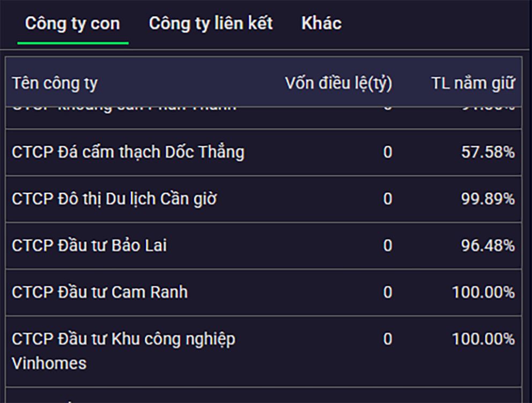Image resolution: width=532 pixels, height=403 pixels.
Task: Switch to the "Công ty liên kết" tab
Action: (211, 23)
